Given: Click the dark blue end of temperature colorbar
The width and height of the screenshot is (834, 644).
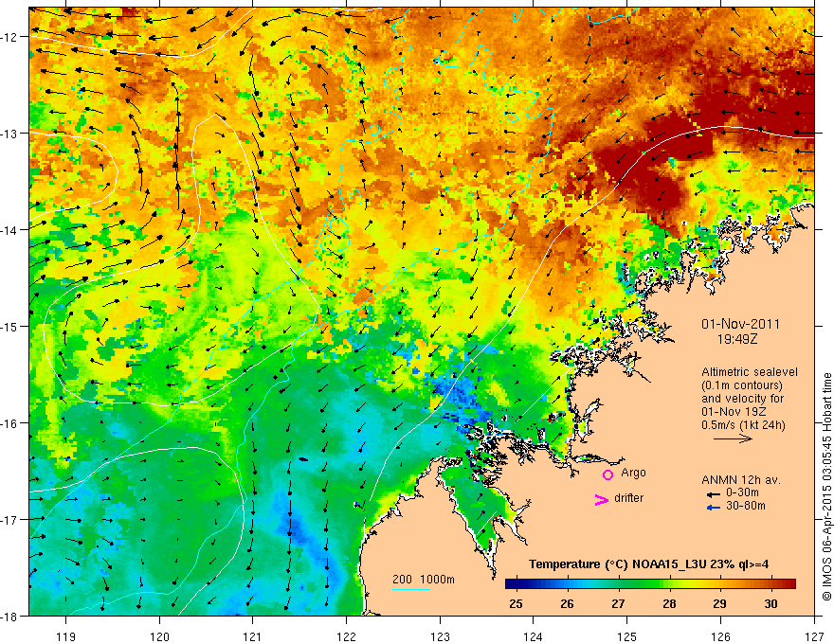Looking at the screenshot, I should (512, 584).
